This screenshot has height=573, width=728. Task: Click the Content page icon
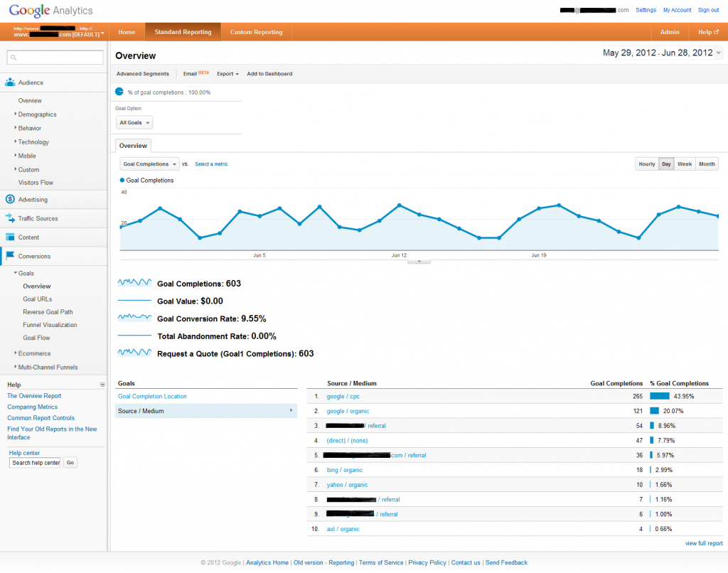coord(10,237)
